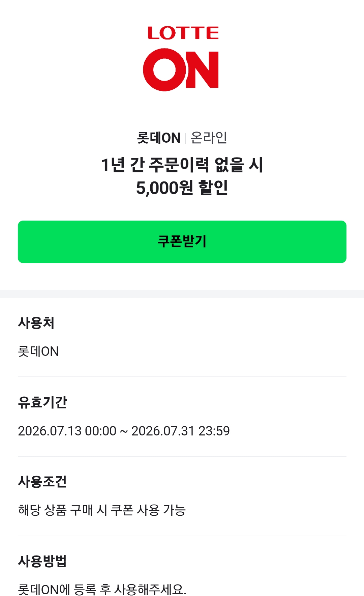Click the end date 2026.07.31 23:59
The image size is (364, 596).
(180, 431)
